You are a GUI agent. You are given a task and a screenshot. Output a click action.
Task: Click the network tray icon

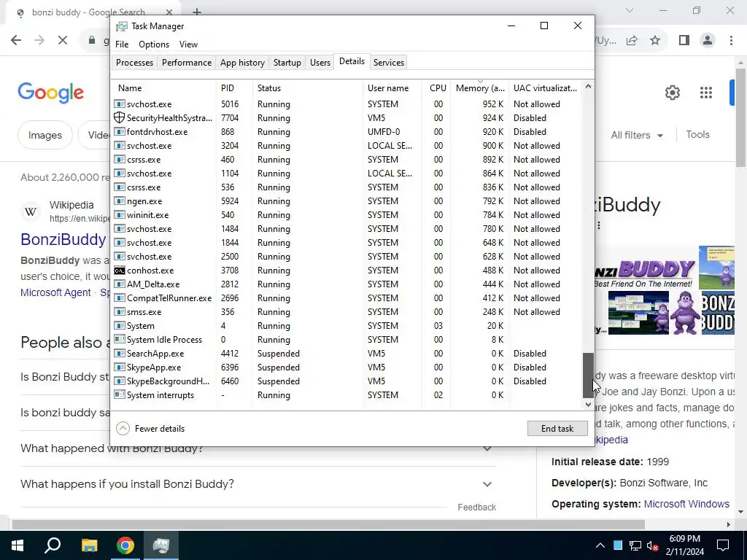pos(635,545)
